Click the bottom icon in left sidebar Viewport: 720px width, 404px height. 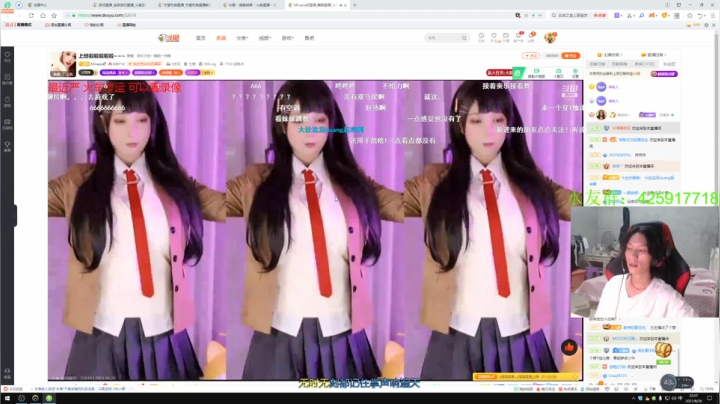[x=7, y=373]
